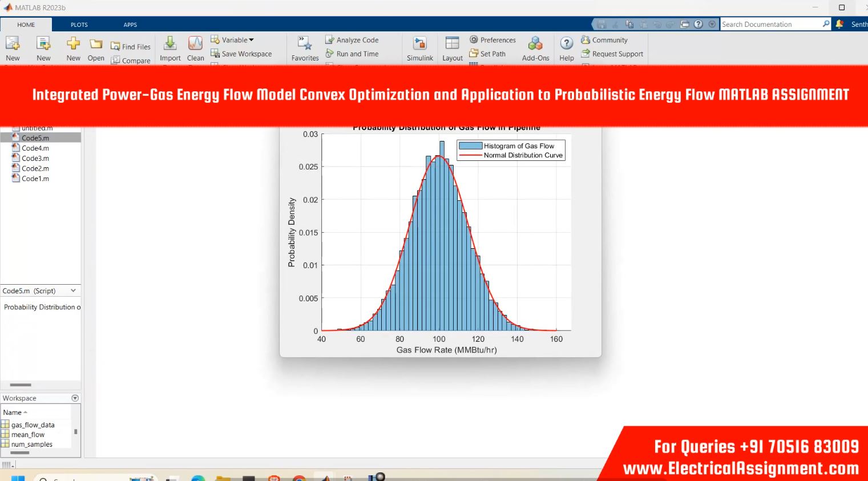The image size is (868, 481).
Task: Expand the Code5.m script details dropdown
Action: point(73,290)
